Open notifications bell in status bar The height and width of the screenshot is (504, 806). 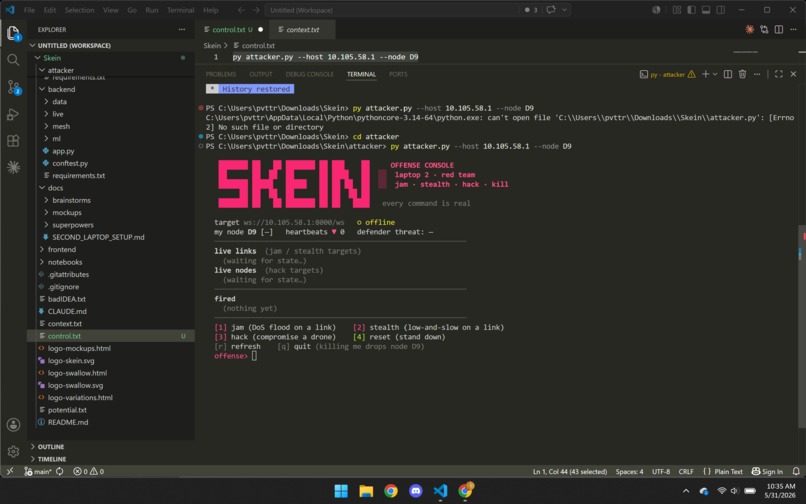[x=796, y=471]
